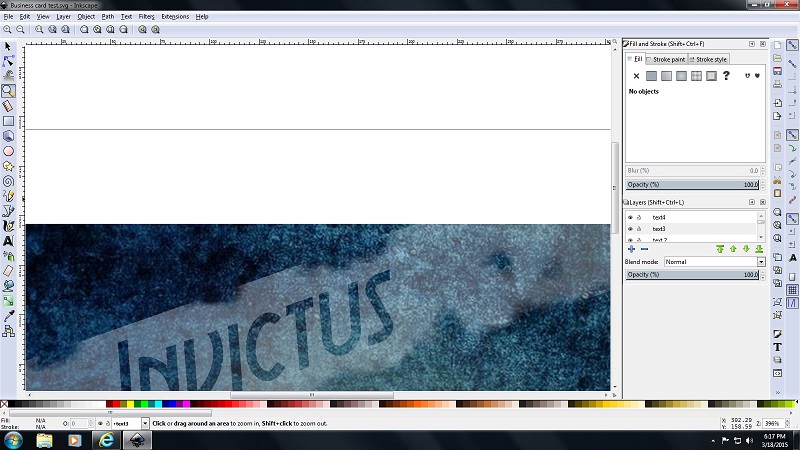Screen dimensions: 800x450
Task: Choose Swatch fill button
Action: (711, 76)
